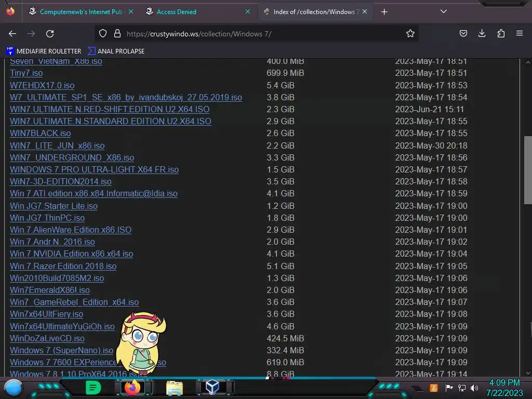Image resolution: width=532 pixels, height=399 pixels.
Task: Bookmark this page with the star
Action: tap(410, 34)
